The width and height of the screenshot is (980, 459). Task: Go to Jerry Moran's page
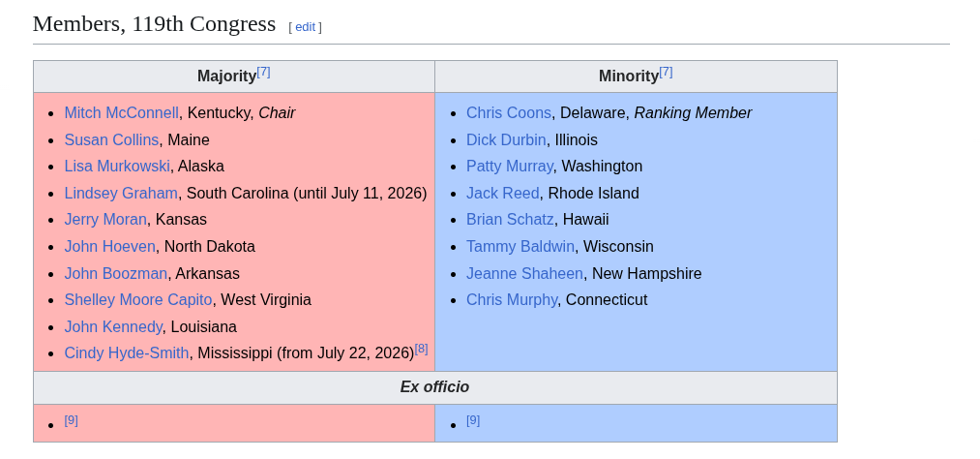click(105, 220)
